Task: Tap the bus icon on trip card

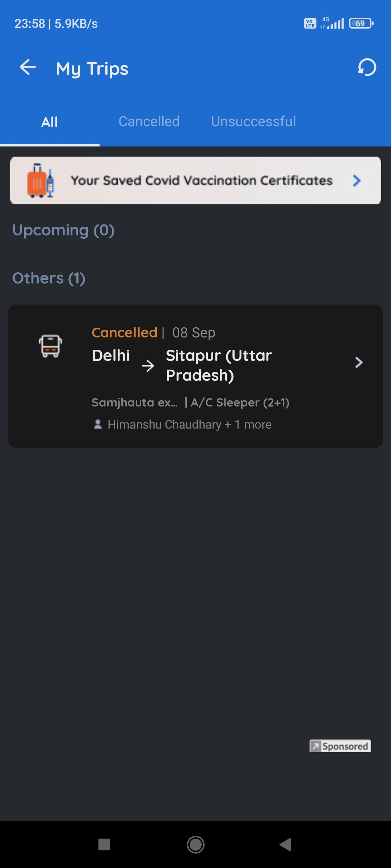Action: point(50,346)
